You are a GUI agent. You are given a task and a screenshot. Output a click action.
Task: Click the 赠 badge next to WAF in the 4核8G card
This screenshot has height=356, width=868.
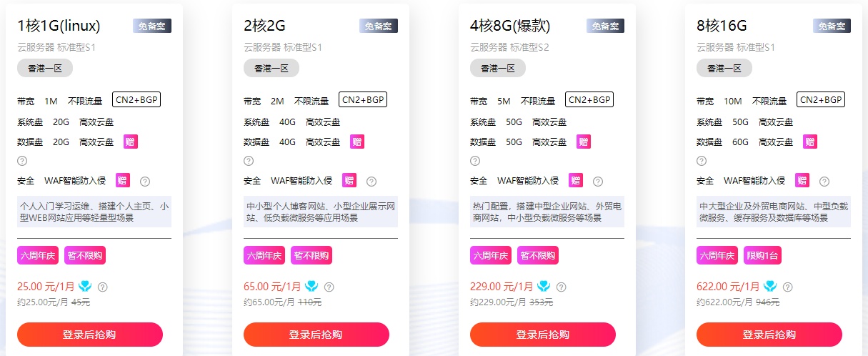[575, 181]
